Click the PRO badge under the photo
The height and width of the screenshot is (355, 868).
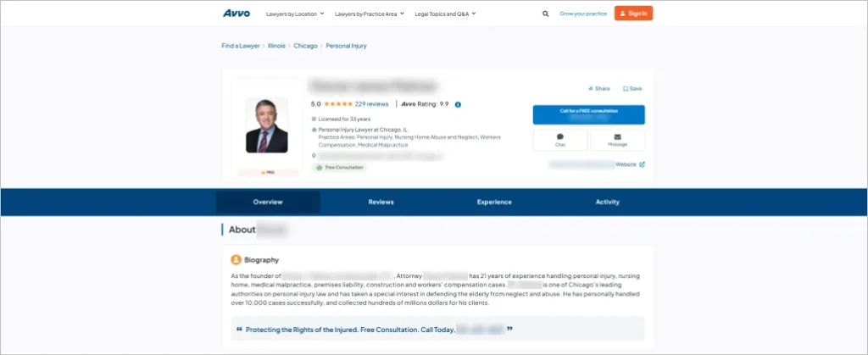pyautogui.click(x=268, y=173)
